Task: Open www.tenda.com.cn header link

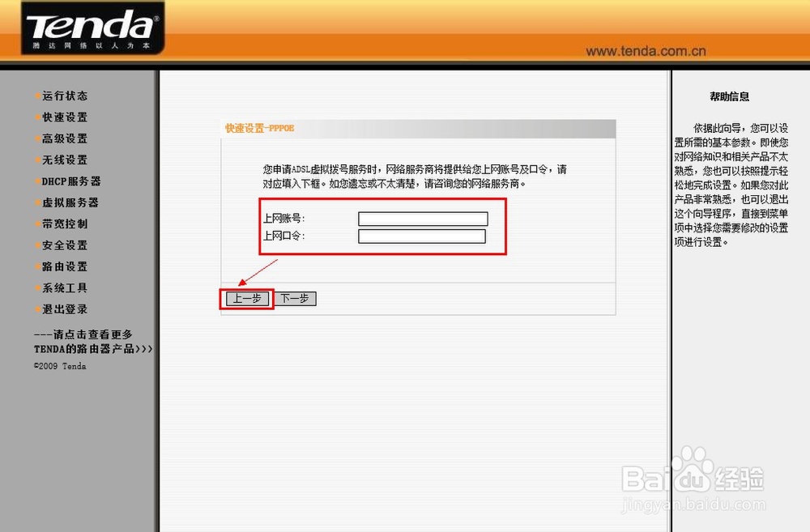Action: (x=646, y=51)
